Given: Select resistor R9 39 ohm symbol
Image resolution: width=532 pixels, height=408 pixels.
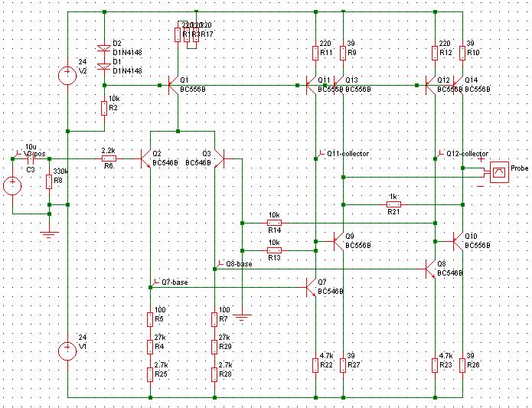Looking at the screenshot, I should point(343,54).
